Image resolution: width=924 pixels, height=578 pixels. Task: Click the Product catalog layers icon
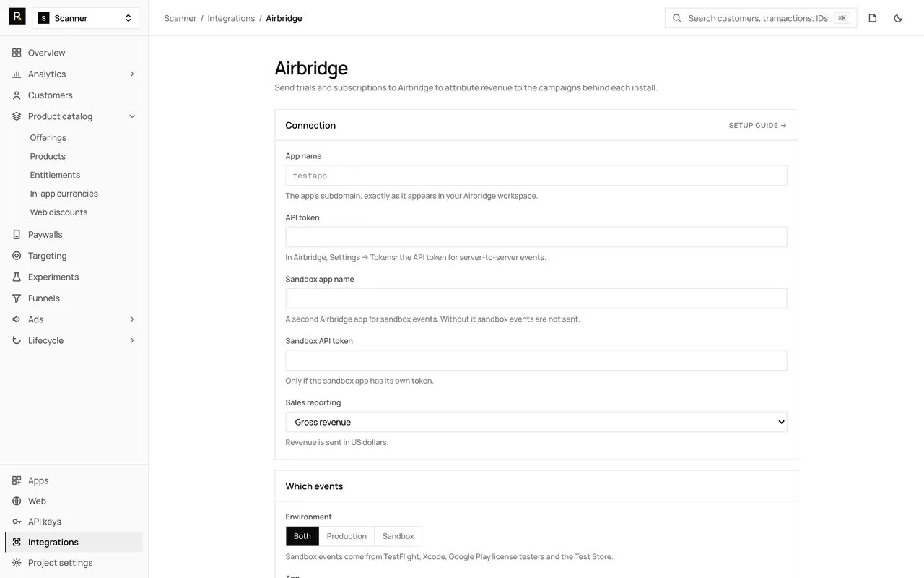[17, 116]
